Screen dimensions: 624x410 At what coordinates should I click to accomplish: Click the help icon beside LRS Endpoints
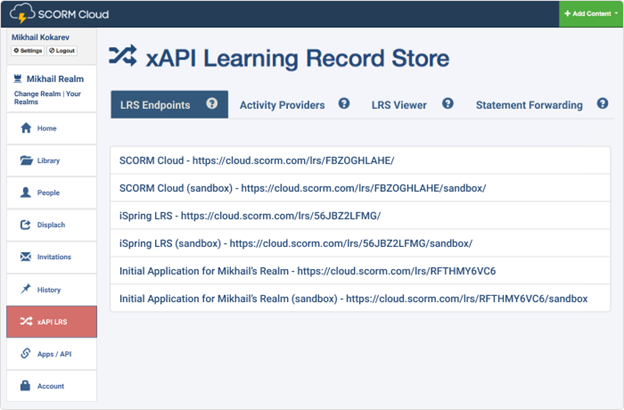pyautogui.click(x=212, y=103)
